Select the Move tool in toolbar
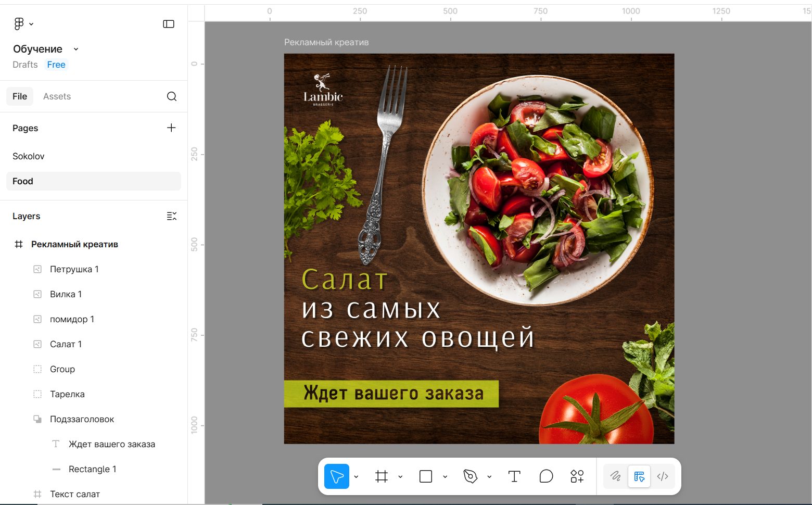The height and width of the screenshot is (505, 812). tap(337, 476)
